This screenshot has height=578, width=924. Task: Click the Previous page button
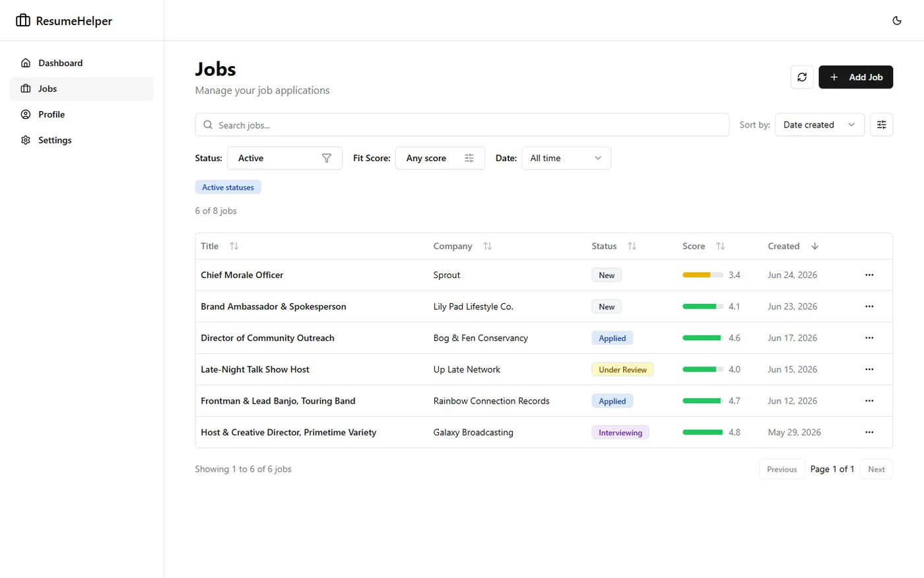pyautogui.click(x=782, y=469)
